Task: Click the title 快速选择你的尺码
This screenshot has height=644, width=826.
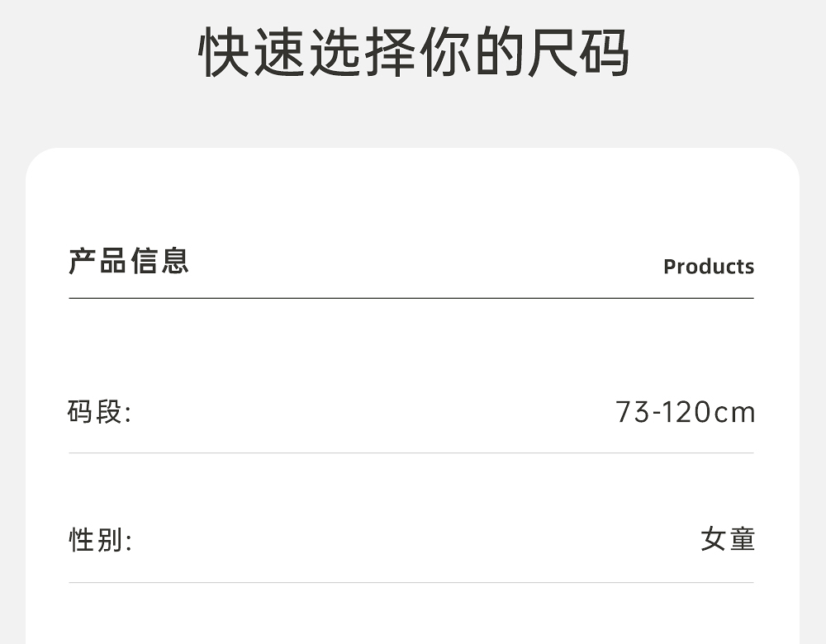Action: (414, 54)
